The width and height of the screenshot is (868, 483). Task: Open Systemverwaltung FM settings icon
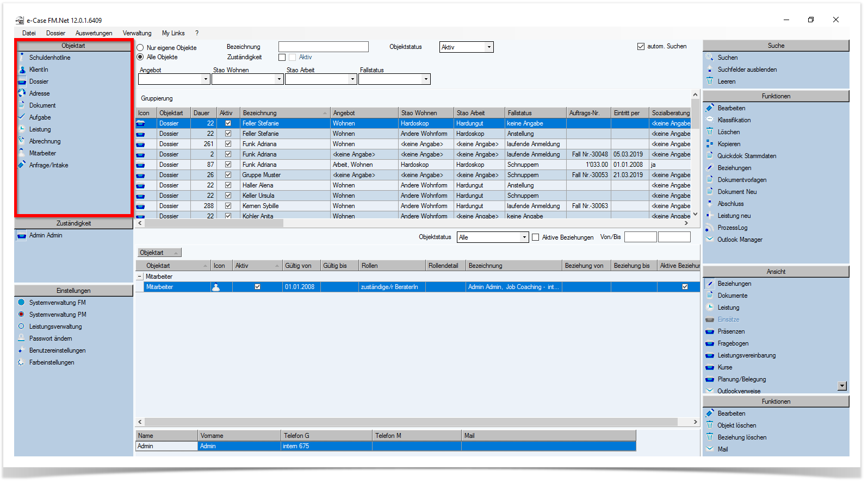(x=22, y=303)
